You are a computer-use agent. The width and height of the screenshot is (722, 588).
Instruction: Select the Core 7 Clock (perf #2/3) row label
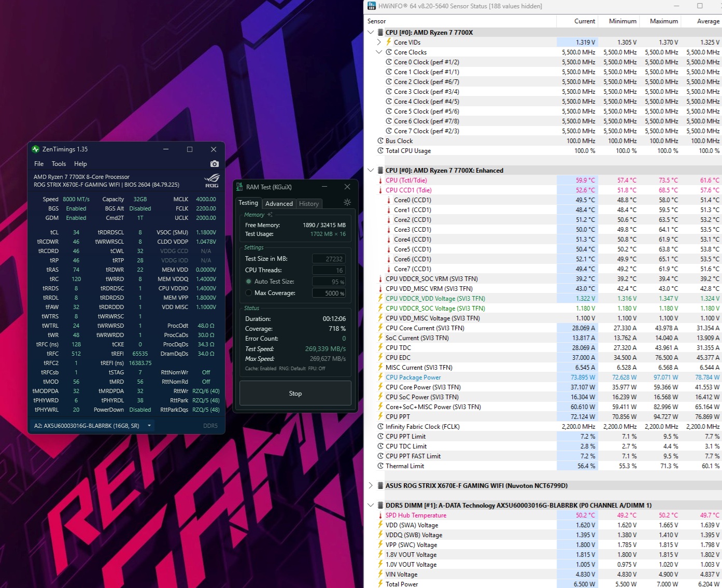pos(427,131)
